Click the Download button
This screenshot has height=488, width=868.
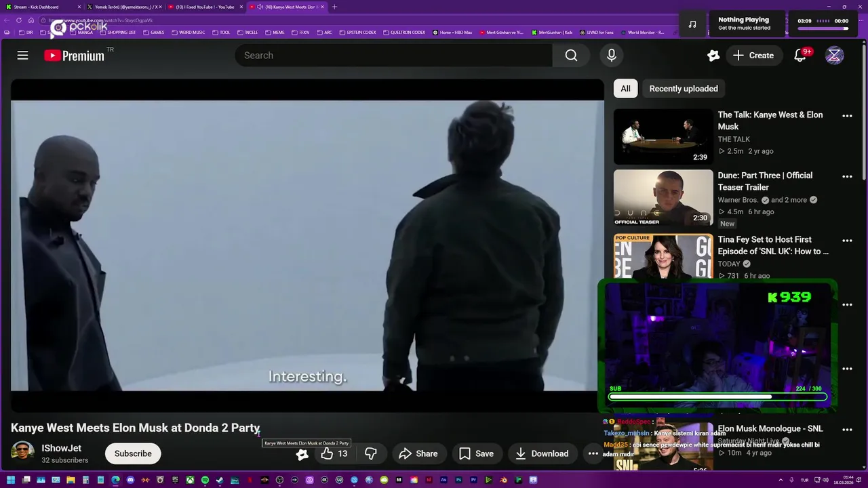pos(542,453)
